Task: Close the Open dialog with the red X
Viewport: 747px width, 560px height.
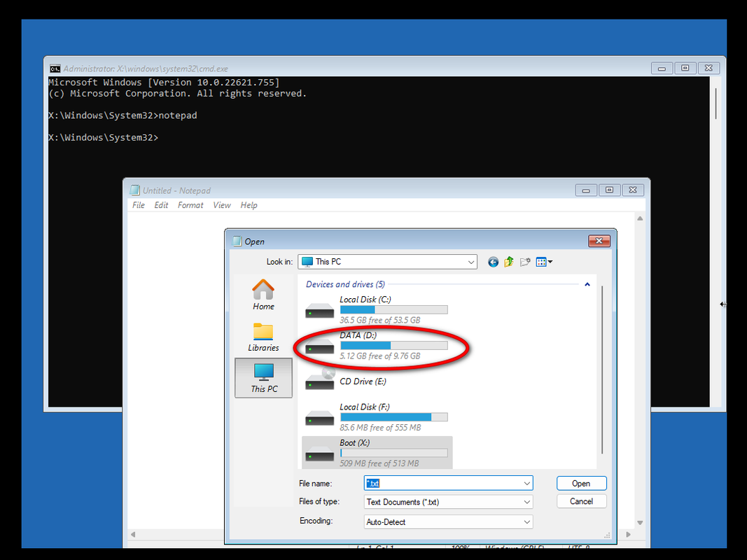Action: [599, 241]
